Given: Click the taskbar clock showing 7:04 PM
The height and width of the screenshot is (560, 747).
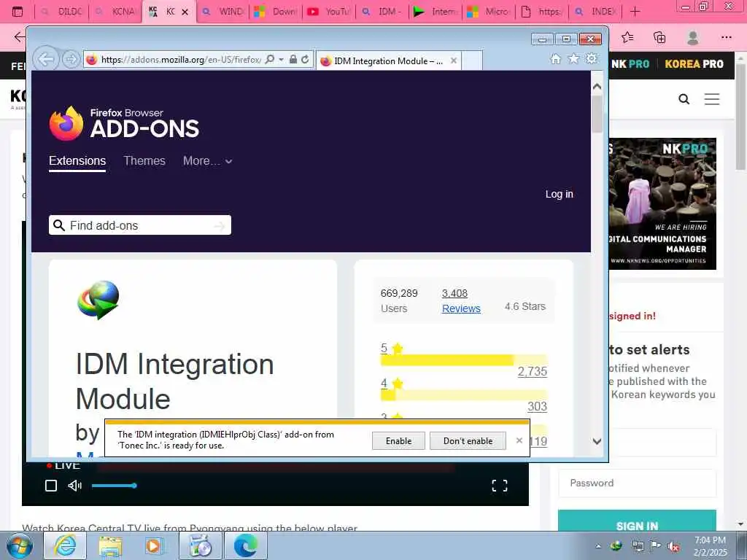Looking at the screenshot, I should 710,546.
